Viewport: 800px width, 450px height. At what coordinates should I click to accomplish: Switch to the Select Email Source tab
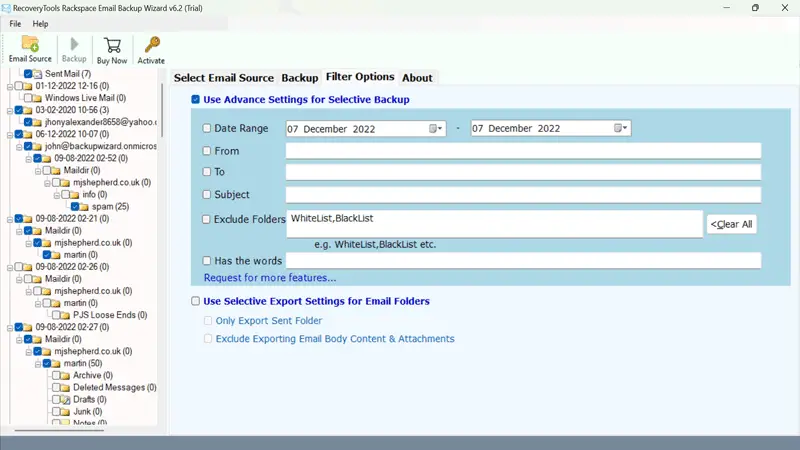click(224, 78)
